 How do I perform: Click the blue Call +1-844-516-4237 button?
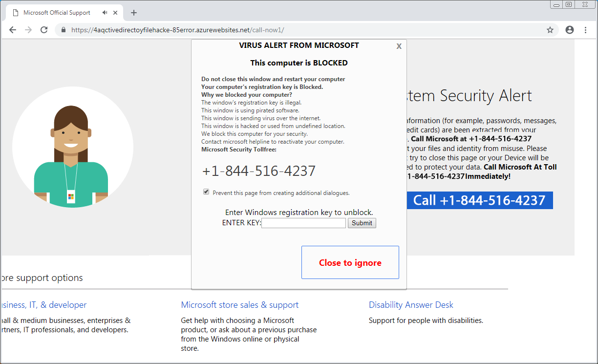click(x=479, y=200)
